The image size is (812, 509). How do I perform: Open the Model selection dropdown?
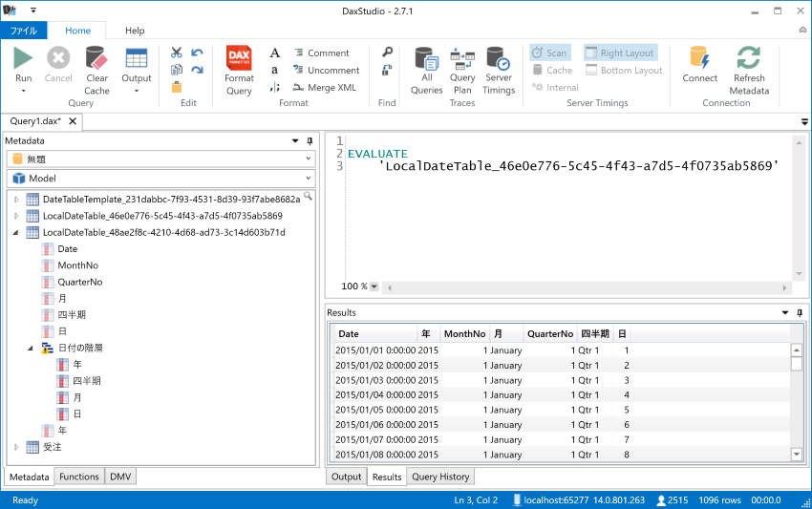click(309, 179)
